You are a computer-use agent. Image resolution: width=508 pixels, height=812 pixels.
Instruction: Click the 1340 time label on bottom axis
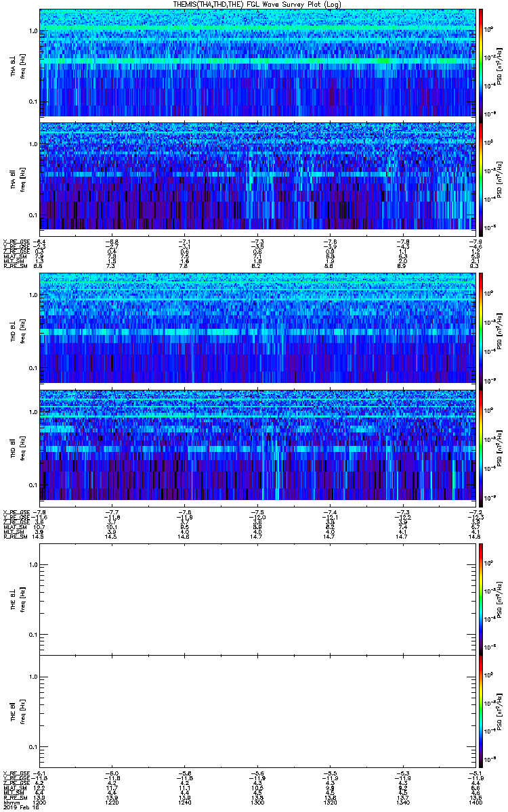click(402, 802)
